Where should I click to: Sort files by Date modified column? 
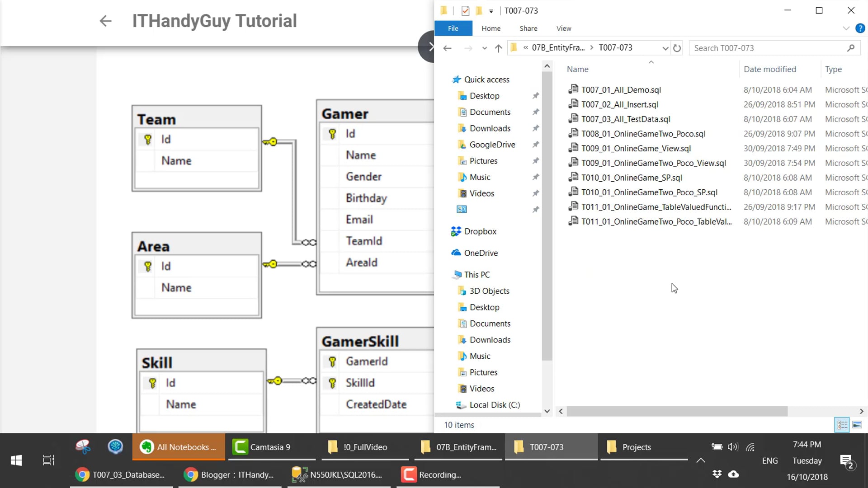pos(769,69)
